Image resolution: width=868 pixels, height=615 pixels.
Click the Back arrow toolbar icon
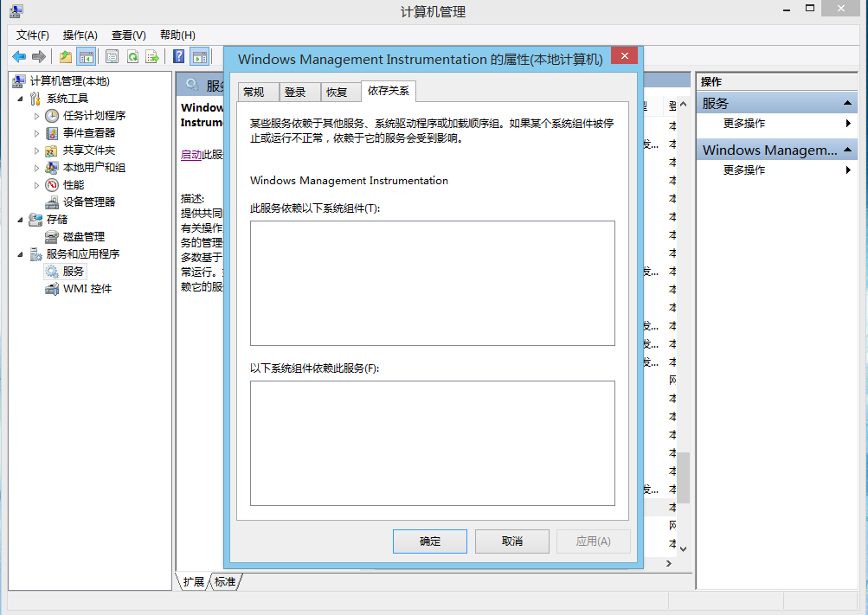pyautogui.click(x=19, y=56)
